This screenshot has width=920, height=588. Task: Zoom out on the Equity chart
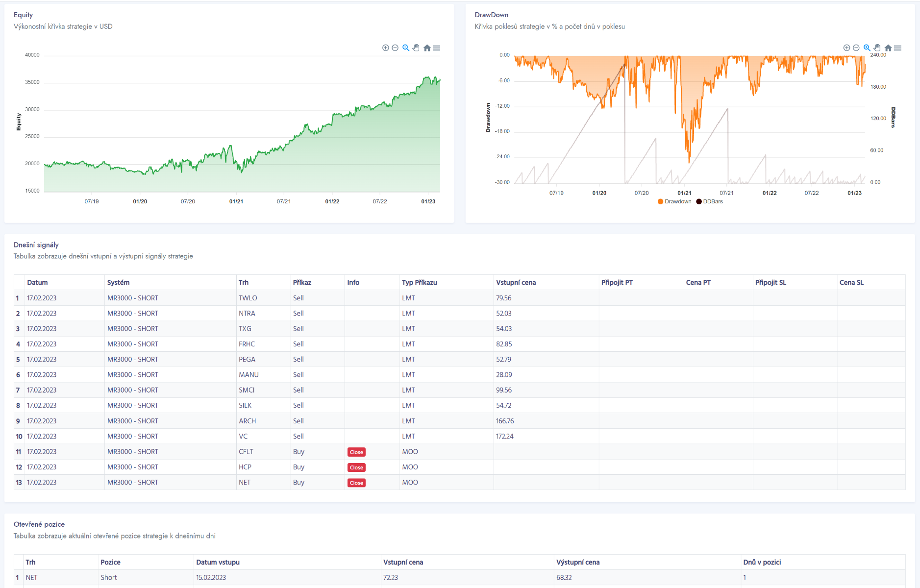click(x=395, y=48)
